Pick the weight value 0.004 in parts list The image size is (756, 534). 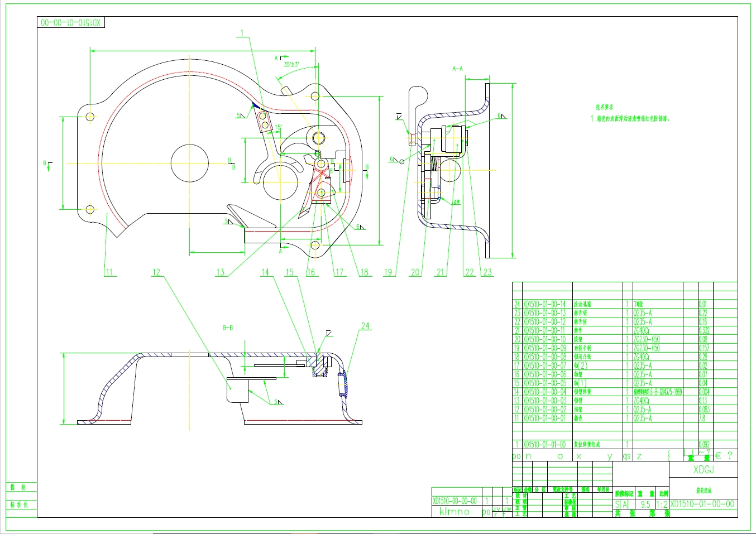(704, 392)
